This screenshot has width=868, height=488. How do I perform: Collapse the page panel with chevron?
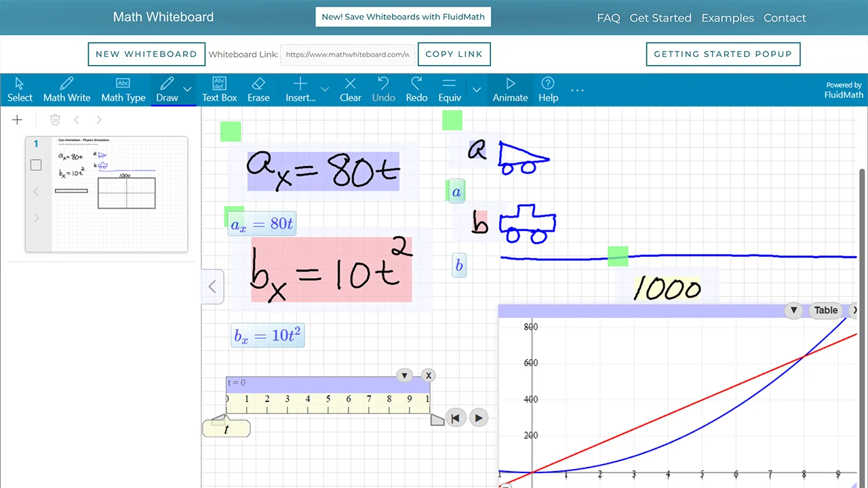[212, 287]
